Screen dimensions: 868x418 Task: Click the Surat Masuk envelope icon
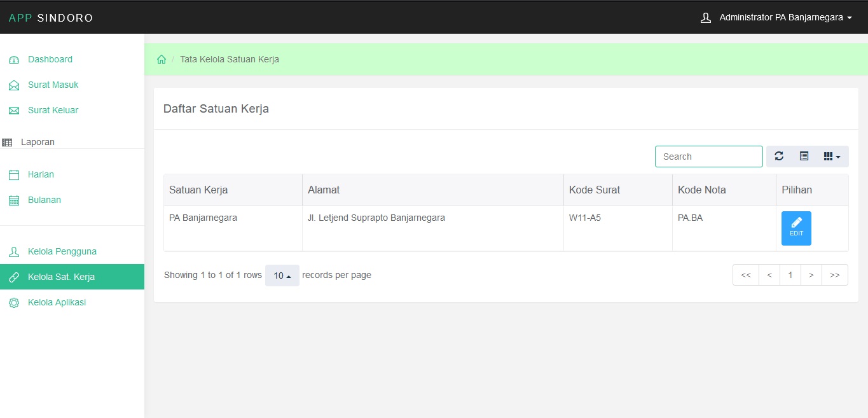14,85
